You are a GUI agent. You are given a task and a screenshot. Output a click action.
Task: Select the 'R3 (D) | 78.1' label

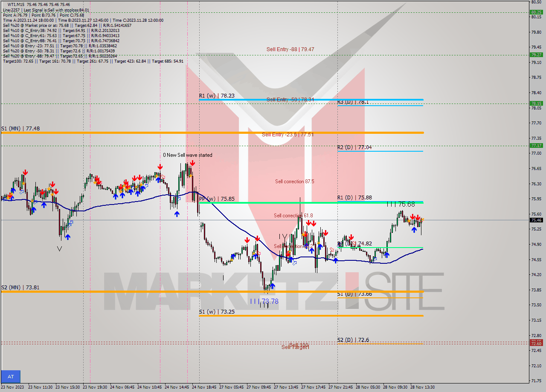point(353,102)
